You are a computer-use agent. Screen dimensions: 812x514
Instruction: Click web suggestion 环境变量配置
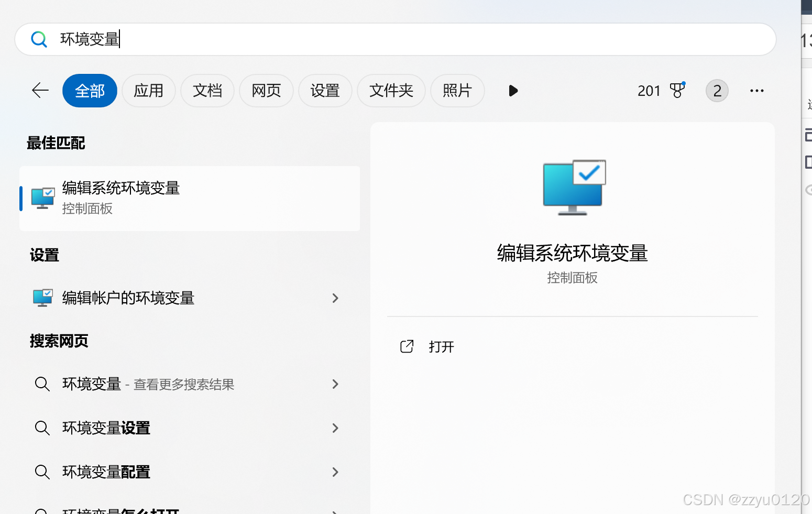[x=190, y=472]
